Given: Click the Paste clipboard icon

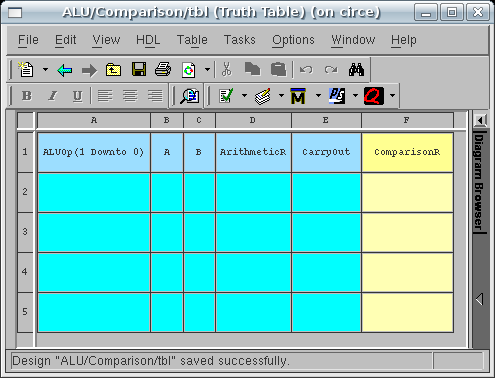Looking at the screenshot, I should 279,69.
